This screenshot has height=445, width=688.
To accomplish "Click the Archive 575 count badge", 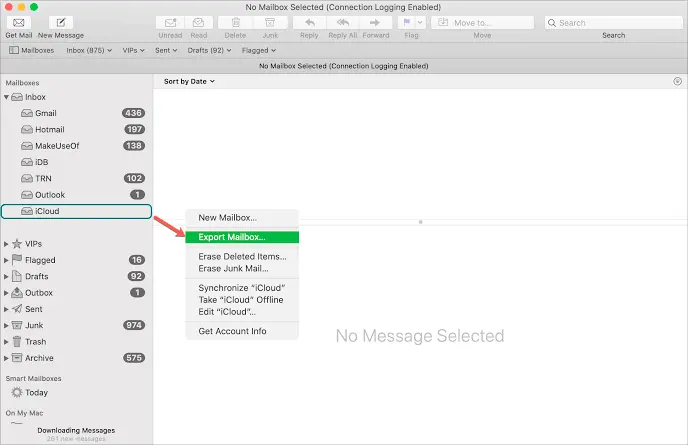I will pyautogui.click(x=134, y=358).
